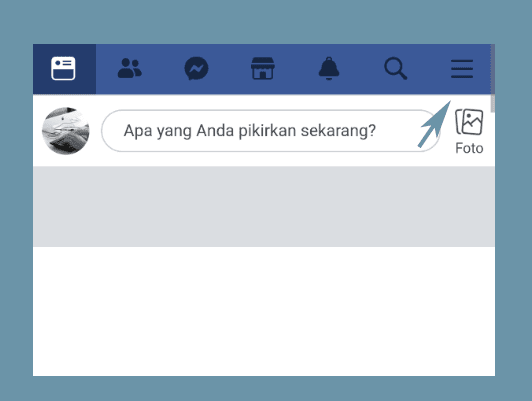Select the Foto picture icon
The height and width of the screenshot is (401, 532).
coord(469,121)
